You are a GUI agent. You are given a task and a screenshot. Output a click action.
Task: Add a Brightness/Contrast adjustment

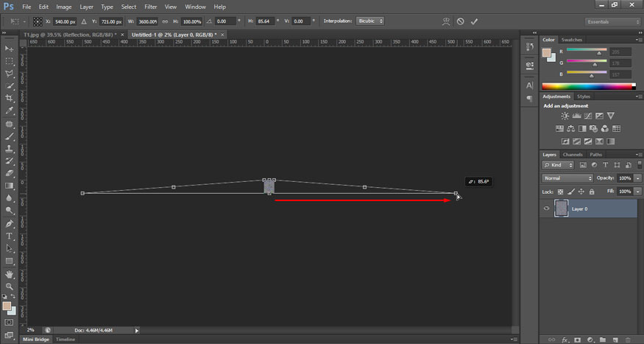565,116
